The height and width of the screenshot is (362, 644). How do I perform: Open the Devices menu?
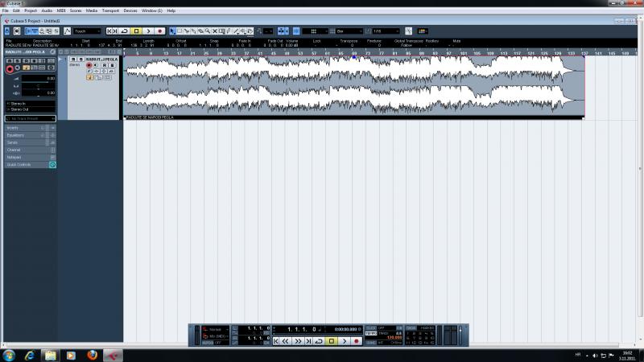pyautogui.click(x=130, y=10)
